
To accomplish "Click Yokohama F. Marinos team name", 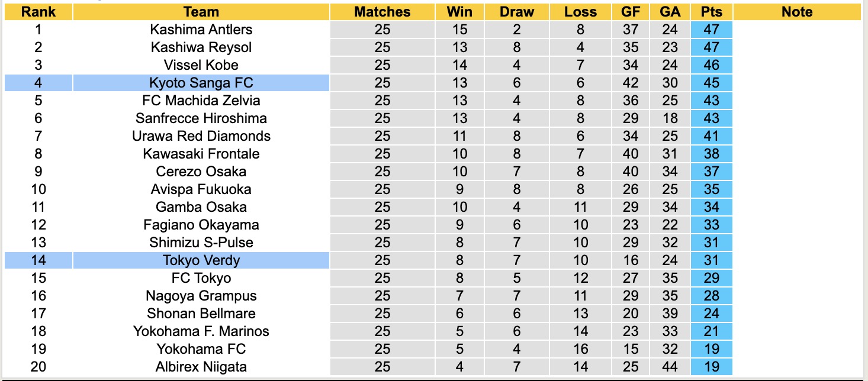I will [201, 331].
